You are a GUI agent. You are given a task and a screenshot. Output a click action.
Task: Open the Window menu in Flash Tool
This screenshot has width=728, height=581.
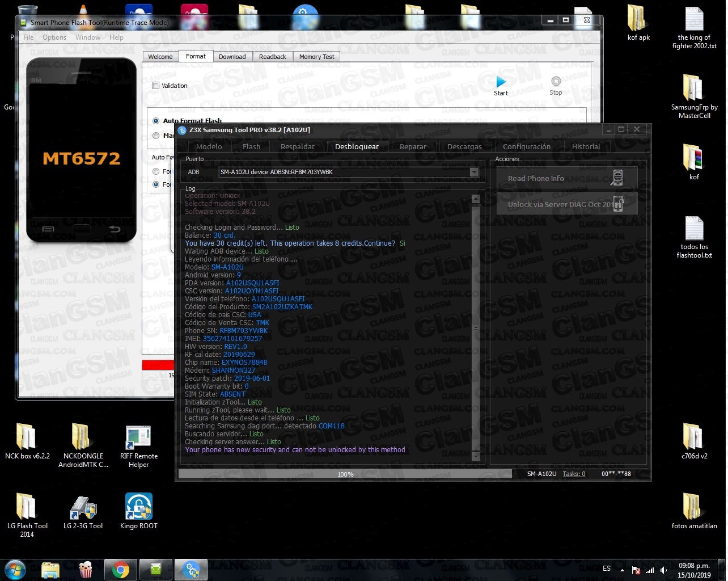[88, 37]
